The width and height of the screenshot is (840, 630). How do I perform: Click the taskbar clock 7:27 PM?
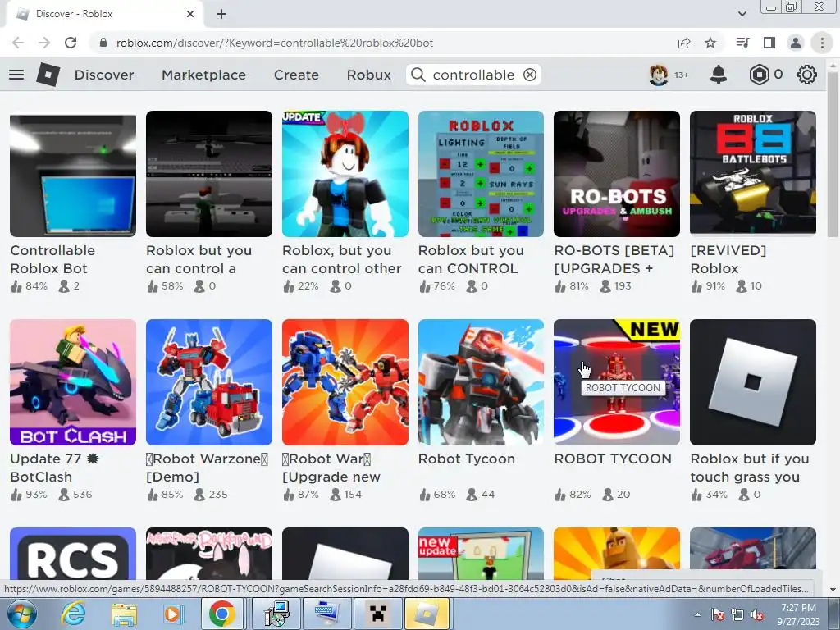click(x=798, y=614)
